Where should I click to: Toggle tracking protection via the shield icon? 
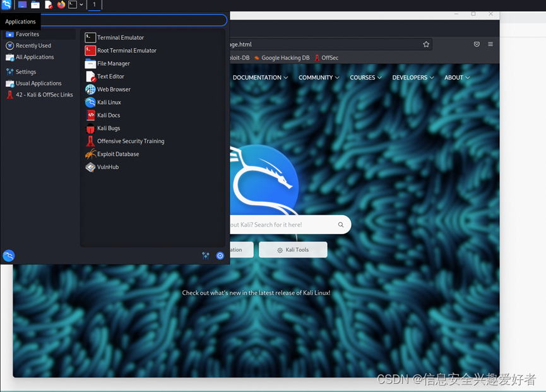pos(477,44)
